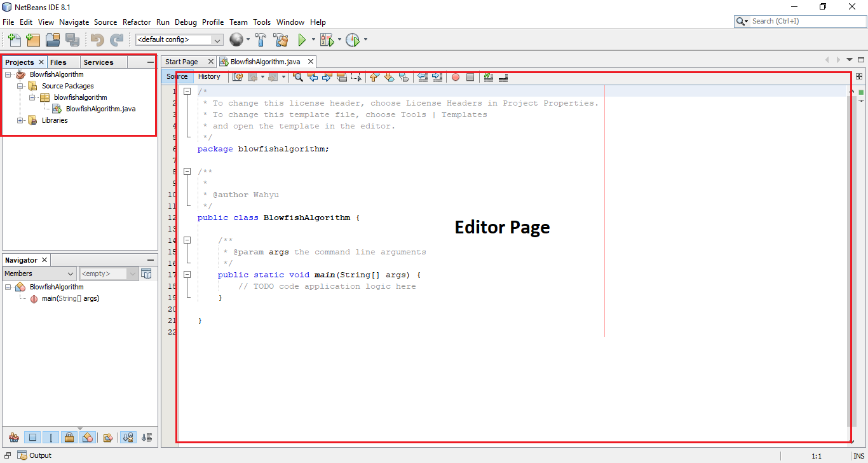The width and height of the screenshot is (868, 463).
Task: Click the Output window icon in status bar
Action: click(22, 455)
